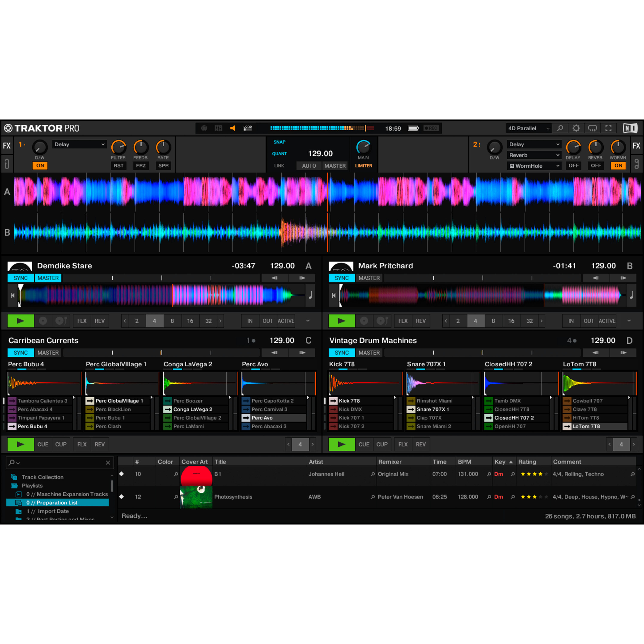The height and width of the screenshot is (644, 644).
Task: Open the Import Date folder
Action: coord(47,511)
